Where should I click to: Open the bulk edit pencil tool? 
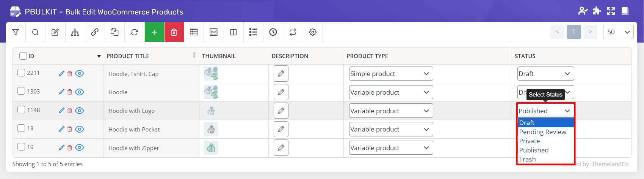pyautogui.click(x=55, y=32)
